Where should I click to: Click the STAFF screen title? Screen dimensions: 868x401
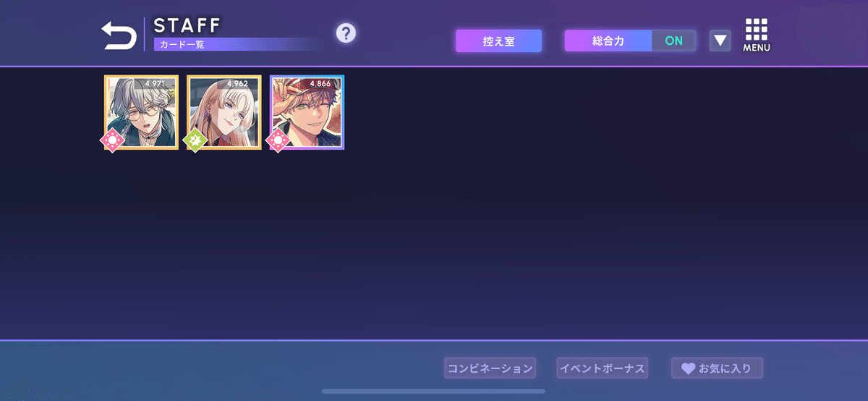click(187, 25)
